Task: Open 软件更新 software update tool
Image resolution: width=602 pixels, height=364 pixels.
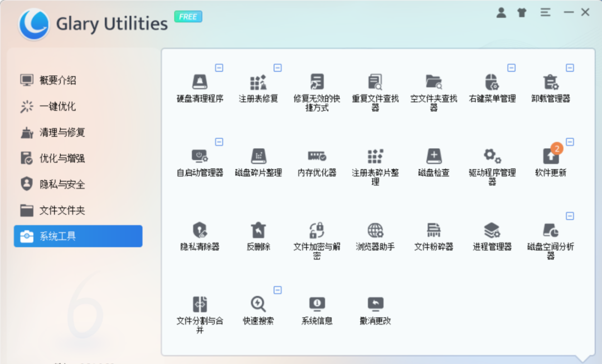Action: tap(551, 163)
